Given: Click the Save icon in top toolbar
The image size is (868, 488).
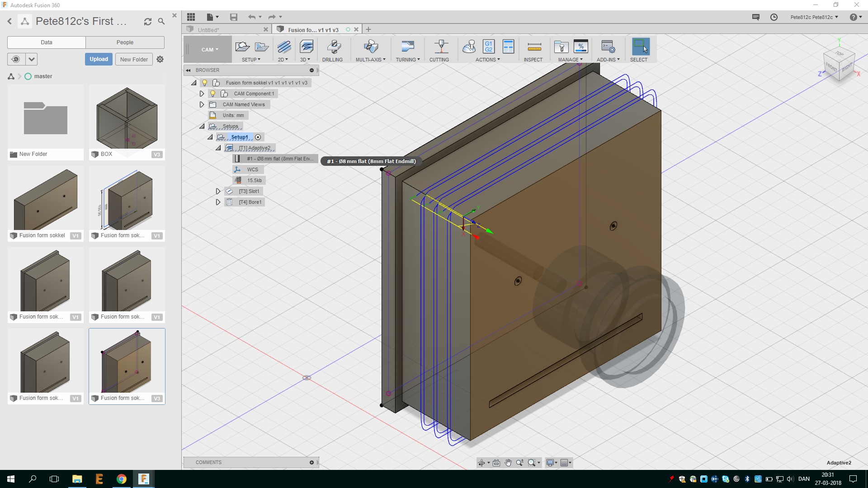Looking at the screenshot, I should coord(234,17).
